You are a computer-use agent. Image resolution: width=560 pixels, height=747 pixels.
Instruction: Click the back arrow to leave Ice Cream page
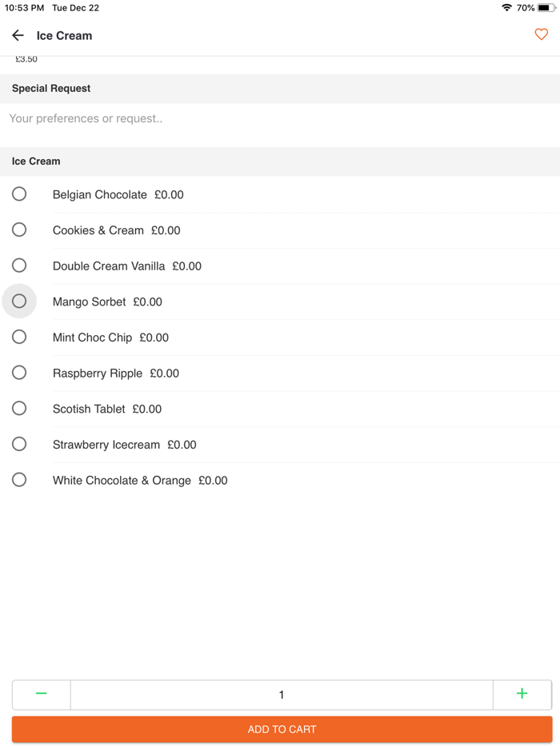[x=18, y=35]
